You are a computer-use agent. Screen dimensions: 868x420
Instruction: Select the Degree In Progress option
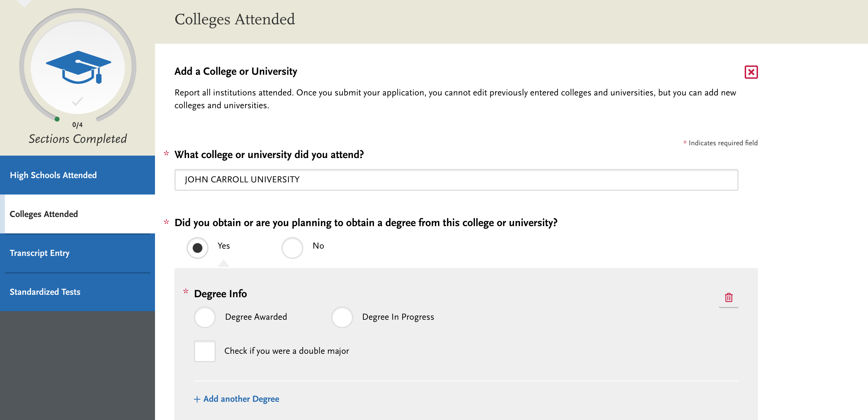coord(342,317)
